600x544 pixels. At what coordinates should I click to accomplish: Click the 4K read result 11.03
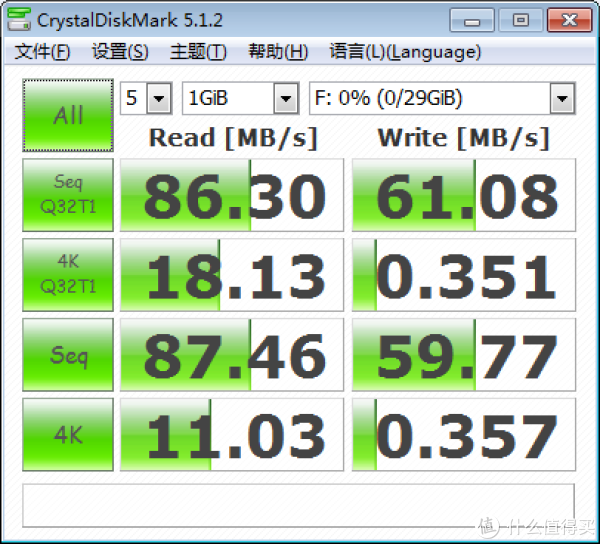click(232, 435)
